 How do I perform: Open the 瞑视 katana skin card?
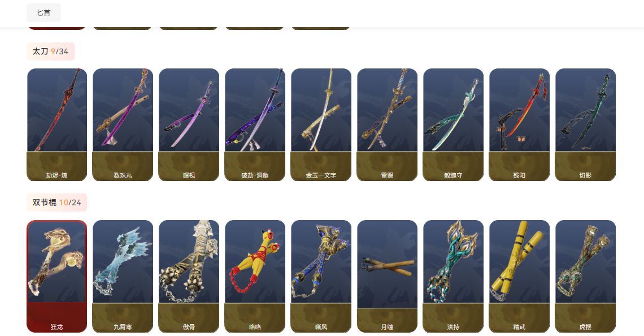coord(189,124)
